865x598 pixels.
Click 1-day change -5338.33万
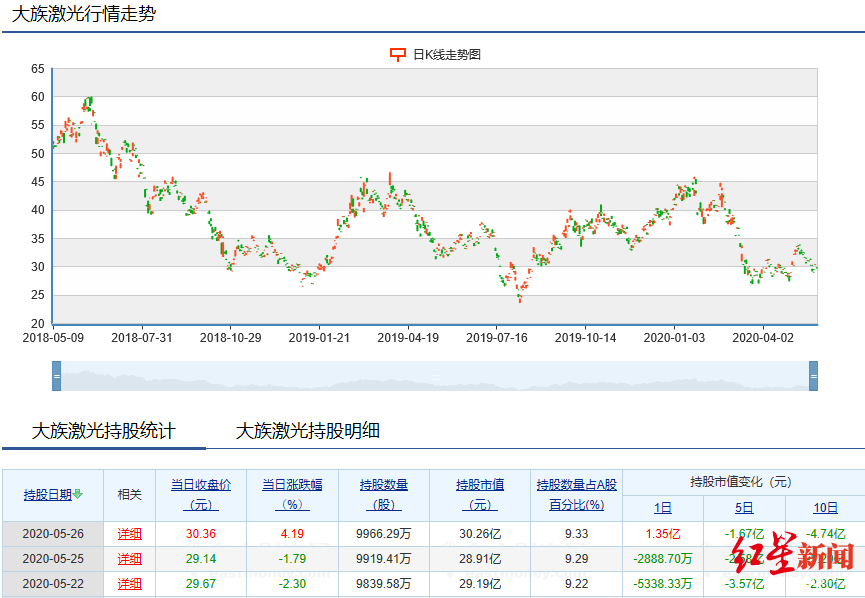pos(663,584)
